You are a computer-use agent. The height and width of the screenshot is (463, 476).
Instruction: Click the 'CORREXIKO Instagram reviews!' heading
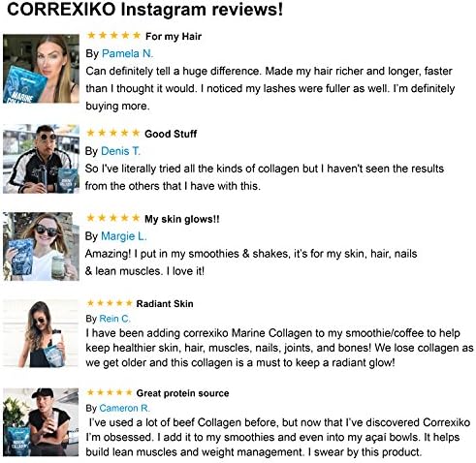click(144, 10)
